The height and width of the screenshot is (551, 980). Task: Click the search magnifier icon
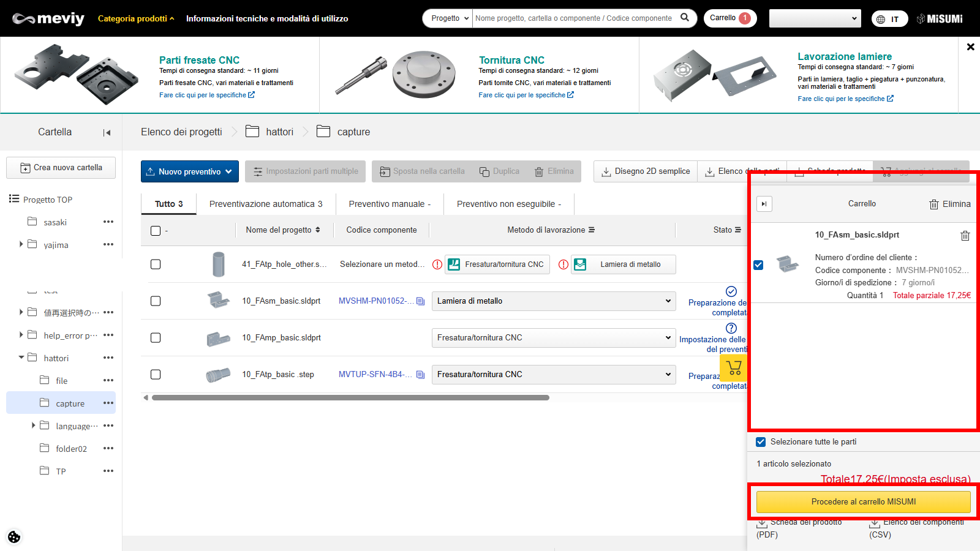685,18
